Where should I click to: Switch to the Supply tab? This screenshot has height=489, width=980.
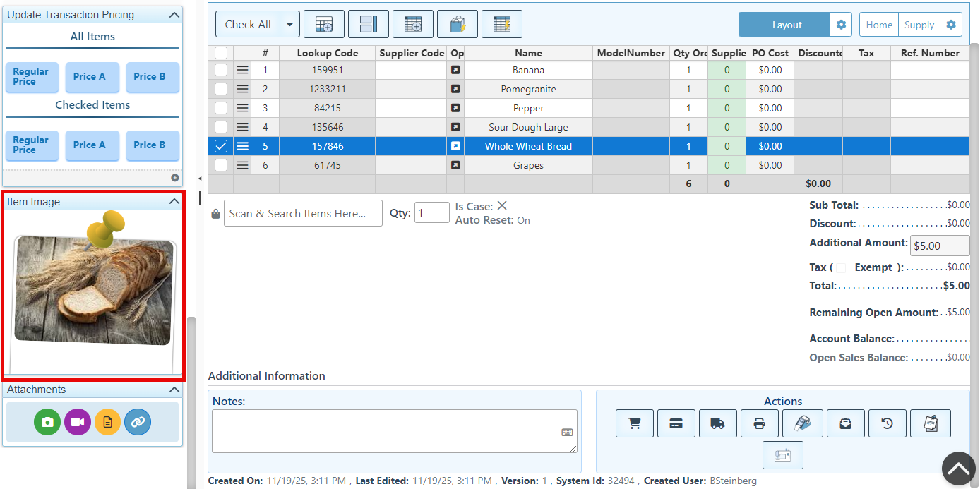point(919,25)
